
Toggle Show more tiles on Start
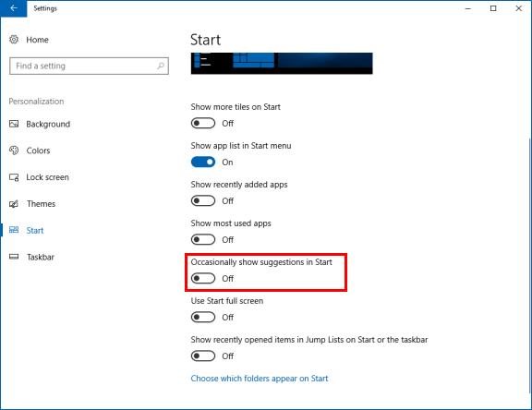tap(203, 123)
